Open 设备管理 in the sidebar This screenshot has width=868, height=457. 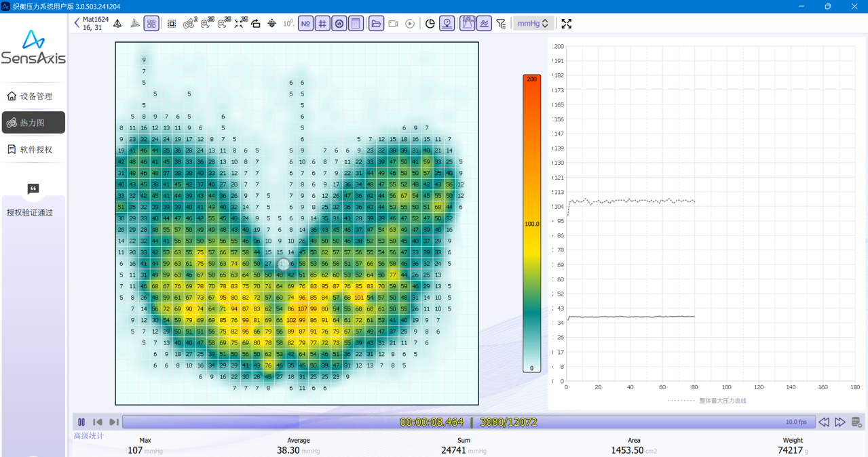click(x=33, y=96)
